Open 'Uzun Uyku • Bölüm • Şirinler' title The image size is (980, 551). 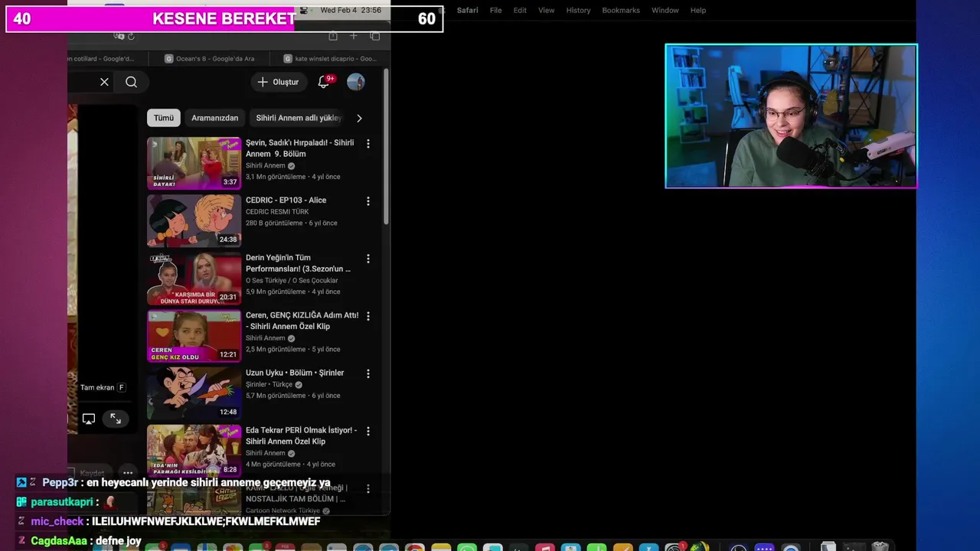(295, 373)
